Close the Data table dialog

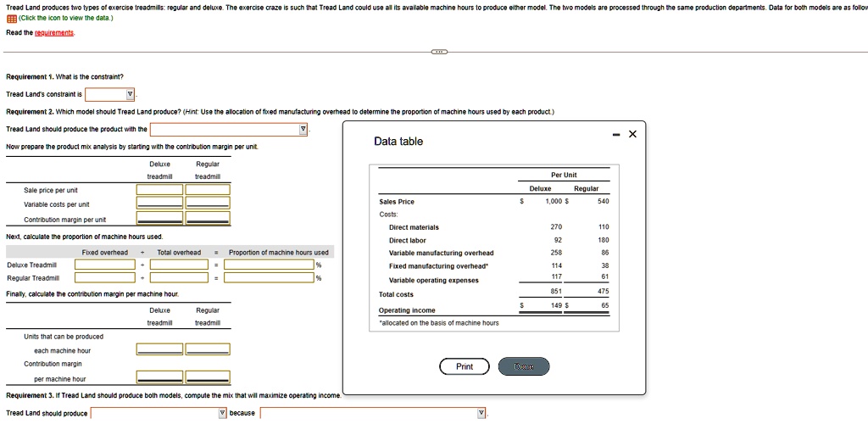tap(632, 134)
